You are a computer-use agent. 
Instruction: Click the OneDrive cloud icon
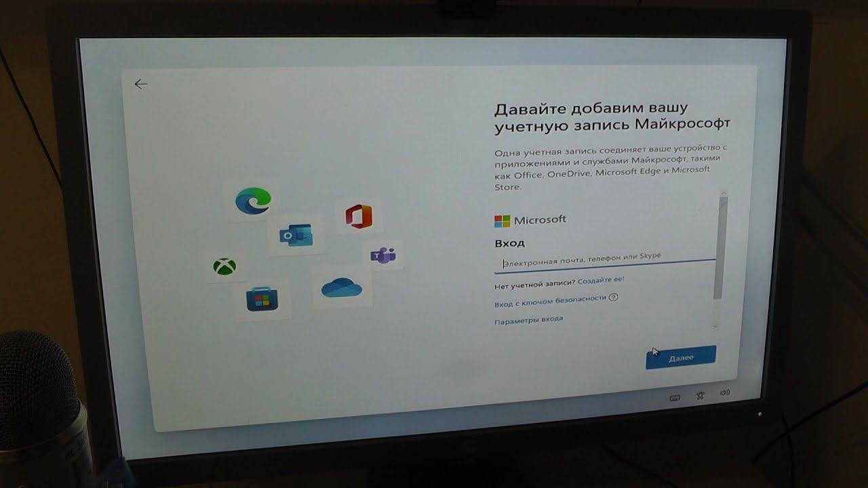341,287
